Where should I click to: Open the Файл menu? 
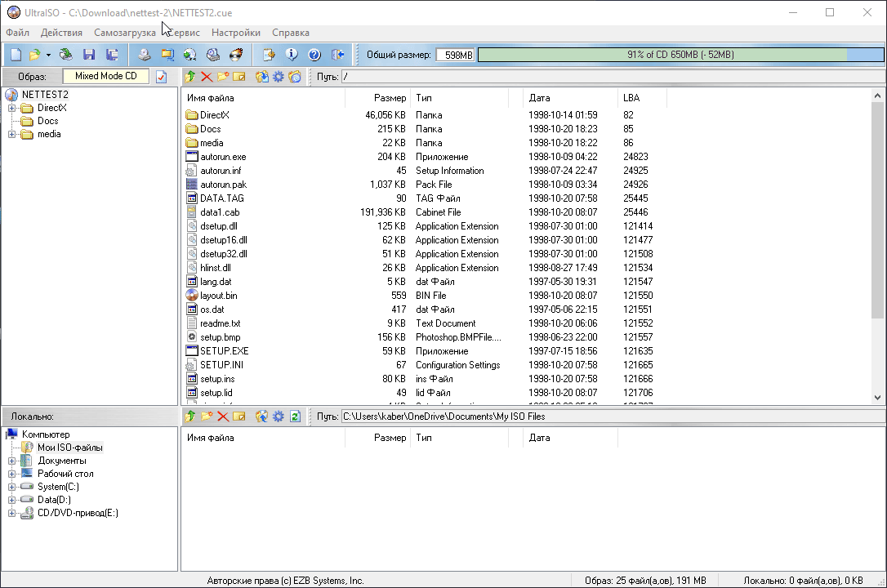tap(17, 33)
